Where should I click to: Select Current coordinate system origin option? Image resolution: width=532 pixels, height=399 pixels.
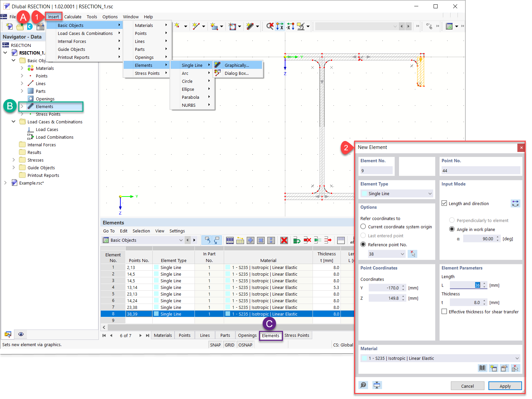[363, 226]
